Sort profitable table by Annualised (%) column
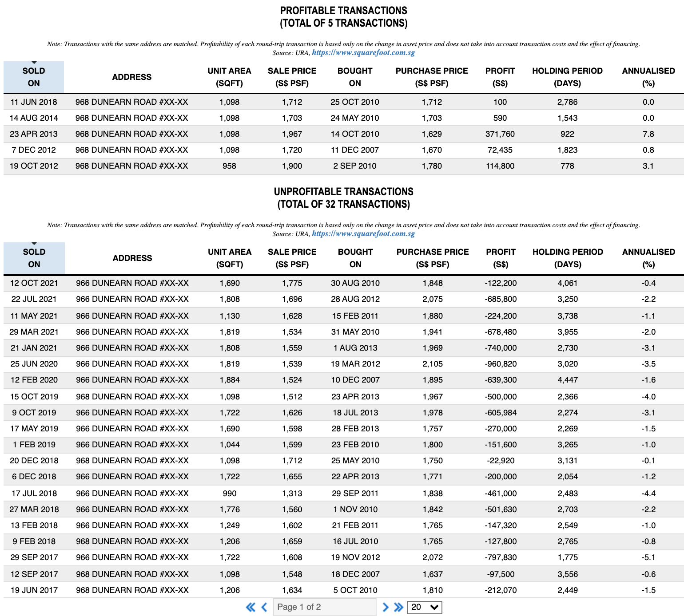This screenshot has width=684, height=616. coord(648,77)
